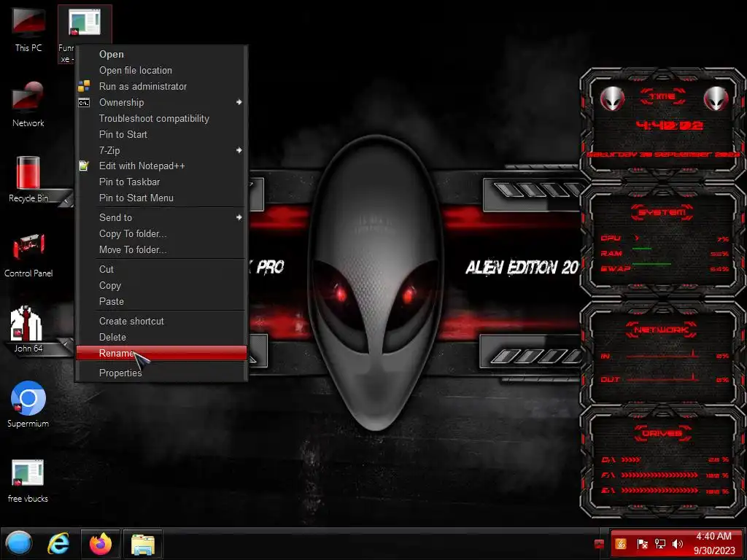747x560 pixels.
Task: Click the Ownership submenu arrow
Action: pos(239,102)
